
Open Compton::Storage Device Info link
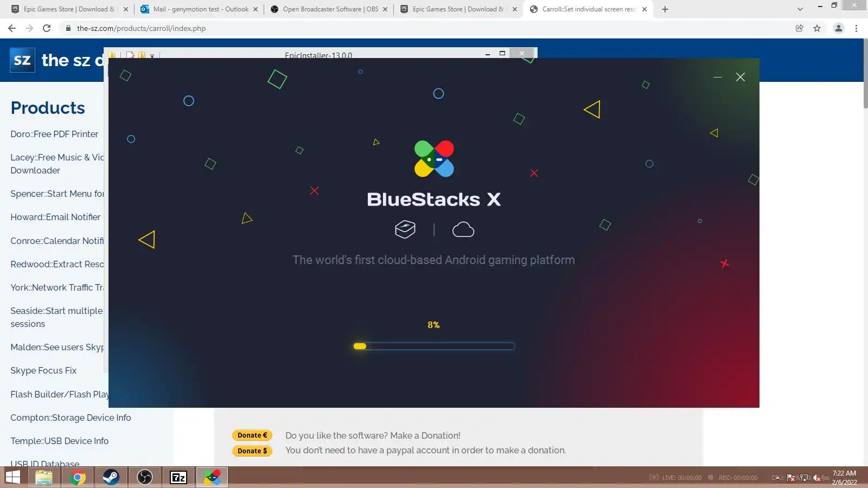71,418
